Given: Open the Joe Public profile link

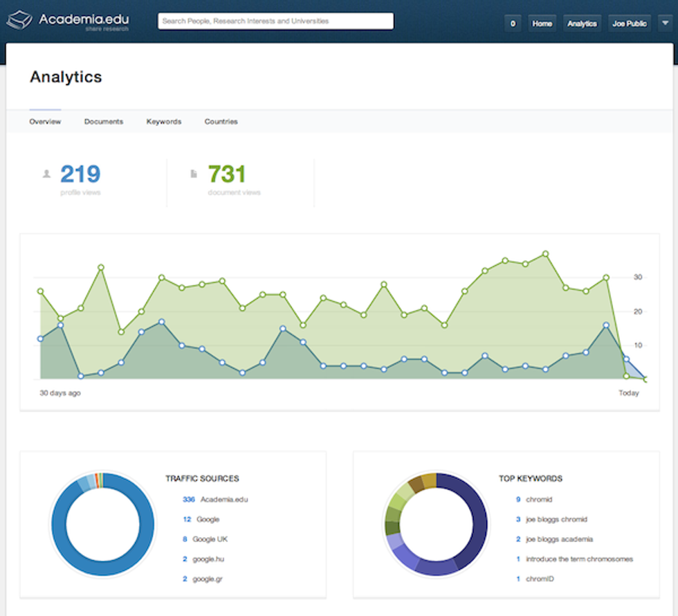Looking at the screenshot, I should pos(628,23).
